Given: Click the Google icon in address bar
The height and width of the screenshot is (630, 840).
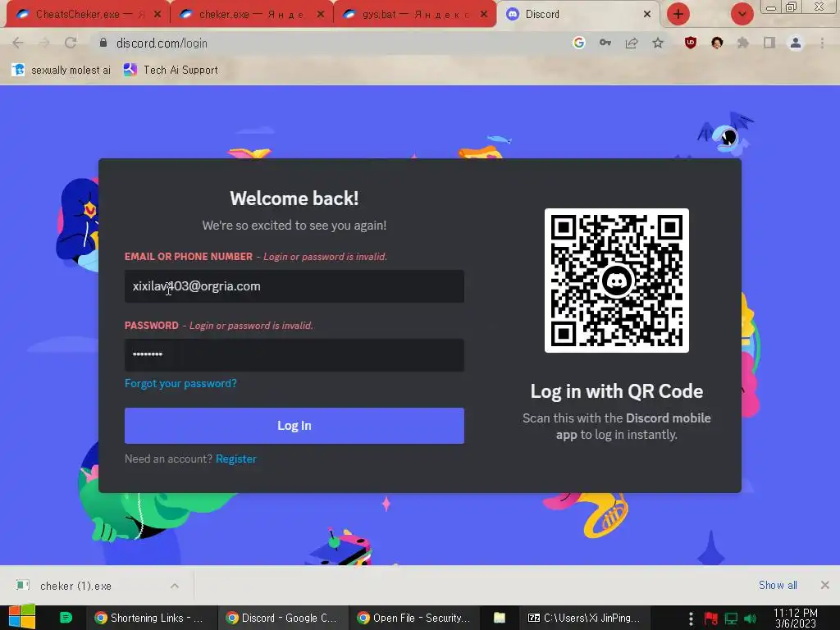Looking at the screenshot, I should [578, 43].
